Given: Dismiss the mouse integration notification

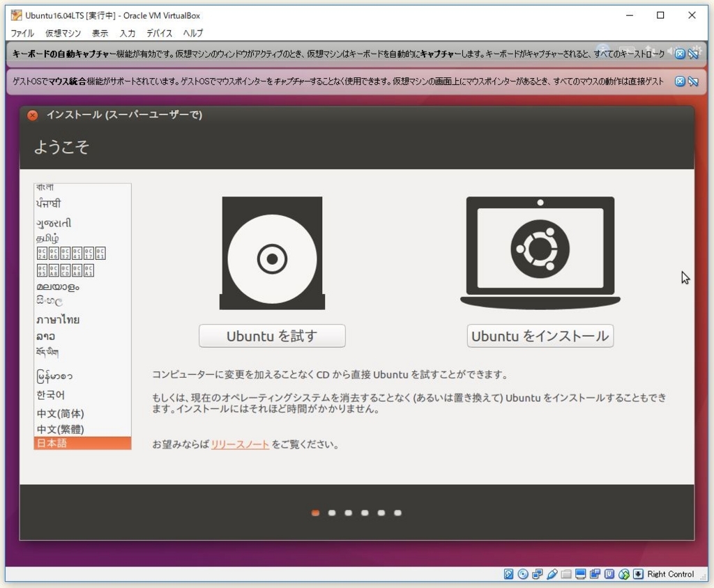Looking at the screenshot, I should click(x=679, y=82).
